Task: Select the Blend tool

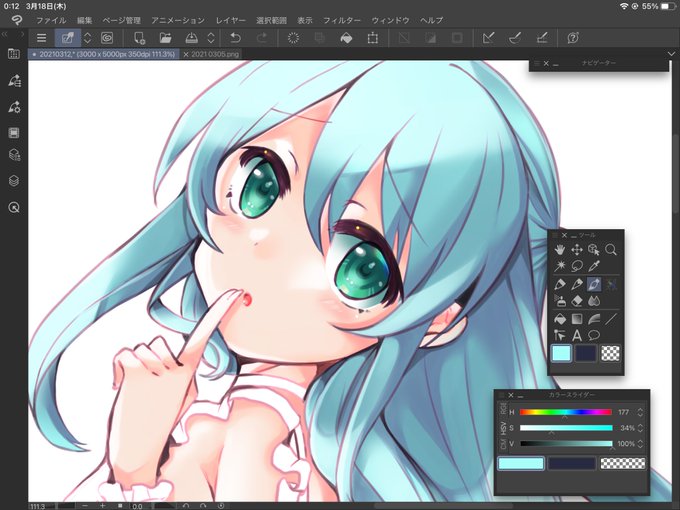Action: click(594, 301)
